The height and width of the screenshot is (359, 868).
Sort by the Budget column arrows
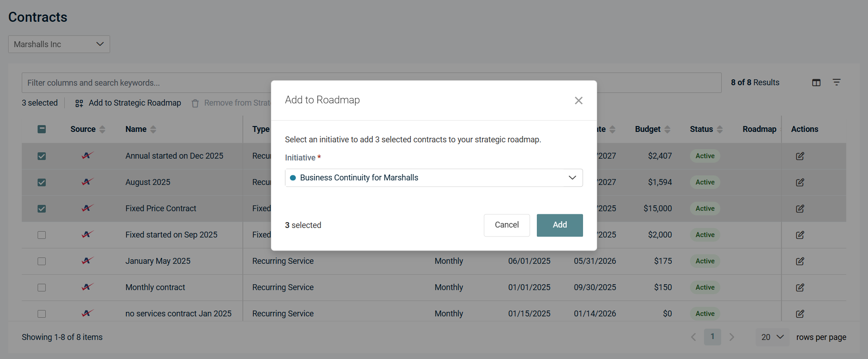[x=667, y=129]
